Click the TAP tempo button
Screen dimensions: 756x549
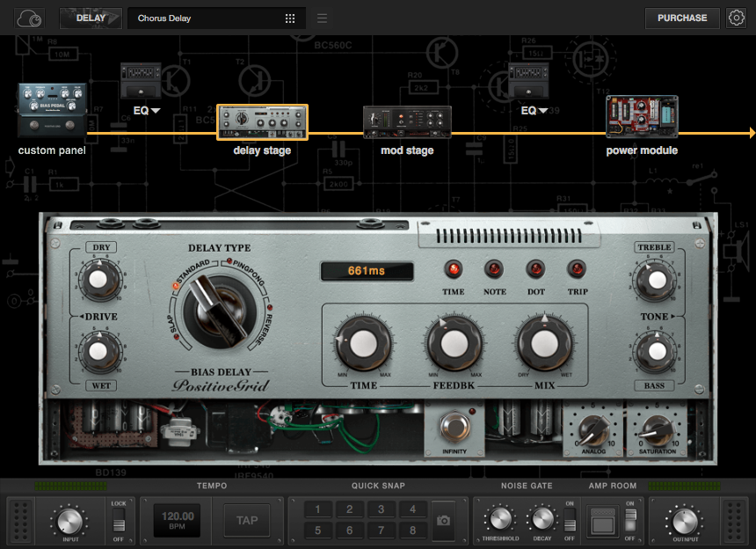click(247, 521)
